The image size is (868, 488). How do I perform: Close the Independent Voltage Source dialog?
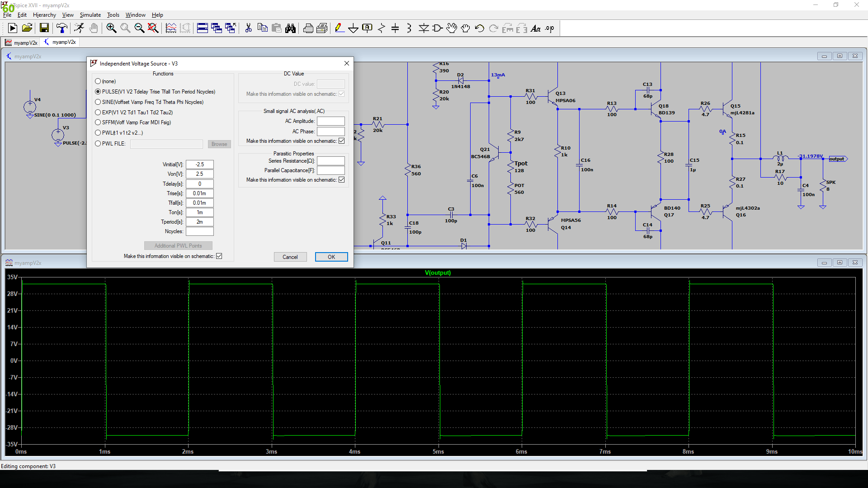tap(347, 63)
